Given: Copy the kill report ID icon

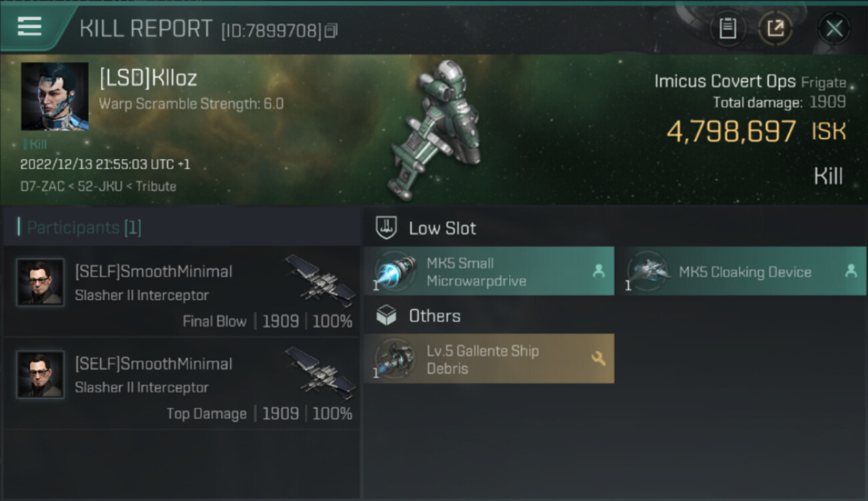Looking at the screenshot, I should click(332, 30).
